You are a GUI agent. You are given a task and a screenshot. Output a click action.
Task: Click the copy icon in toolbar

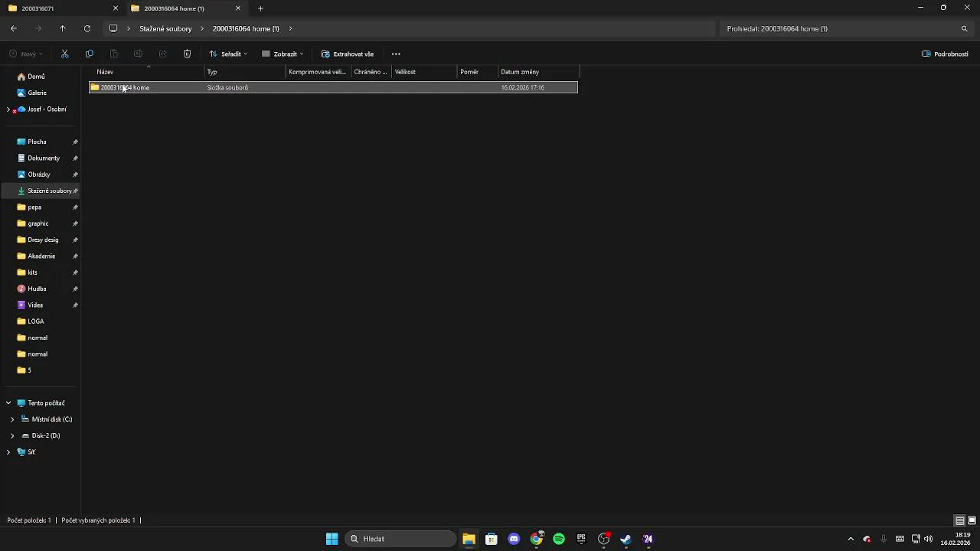(89, 54)
